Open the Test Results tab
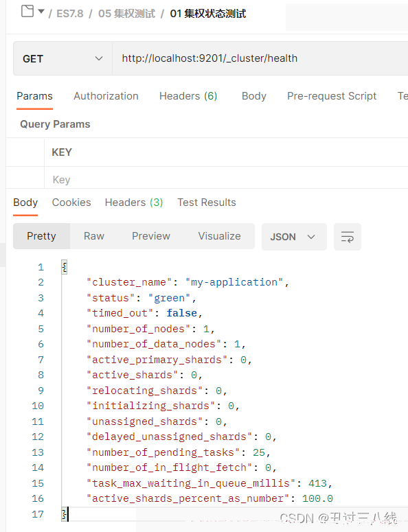408x532 pixels. [x=206, y=203]
